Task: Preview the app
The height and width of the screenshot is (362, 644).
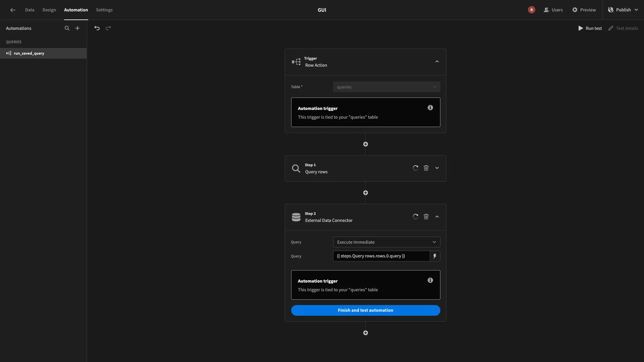Action: [x=584, y=10]
